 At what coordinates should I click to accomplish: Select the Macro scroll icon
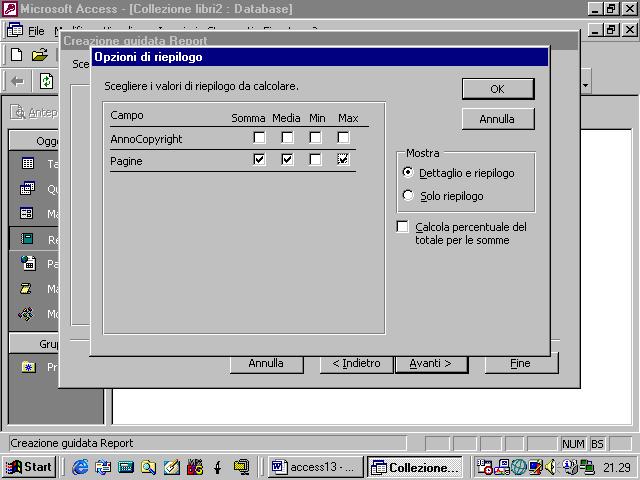coord(26,289)
